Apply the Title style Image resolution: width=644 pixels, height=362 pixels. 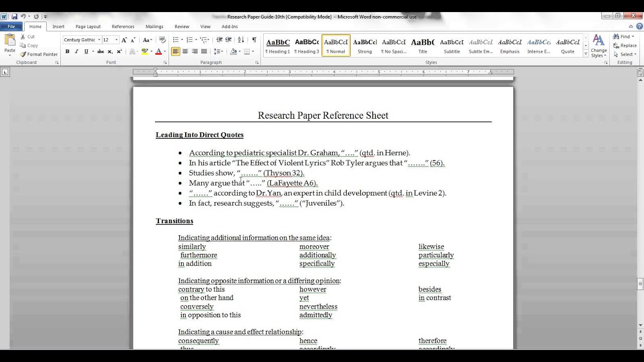point(423,46)
